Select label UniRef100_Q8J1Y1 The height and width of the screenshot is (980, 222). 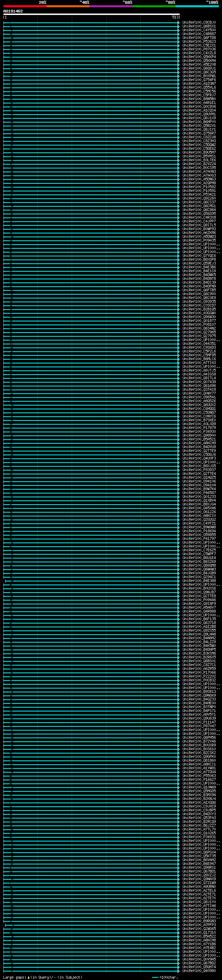(x=199, y=129)
